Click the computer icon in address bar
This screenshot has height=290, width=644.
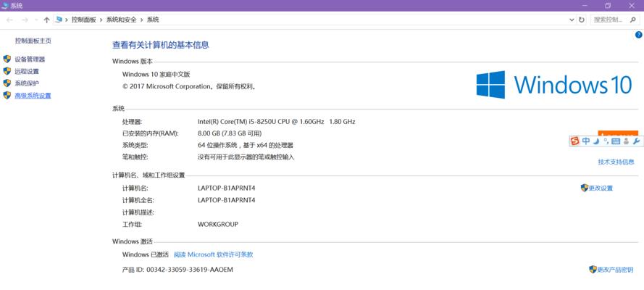(x=59, y=20)
